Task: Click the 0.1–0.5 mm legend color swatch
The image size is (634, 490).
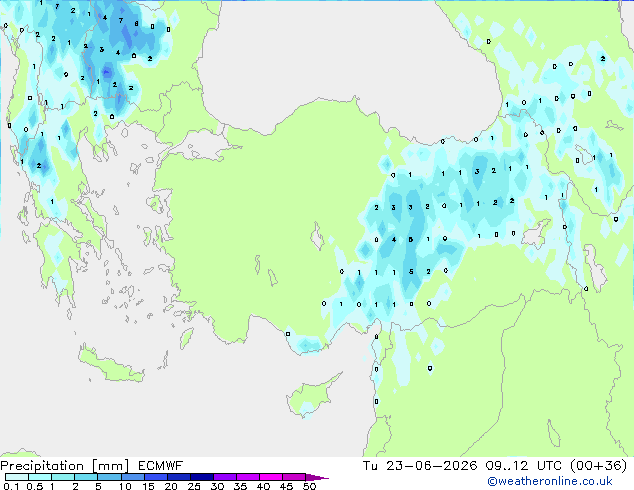Action: [x=17, y=477]
